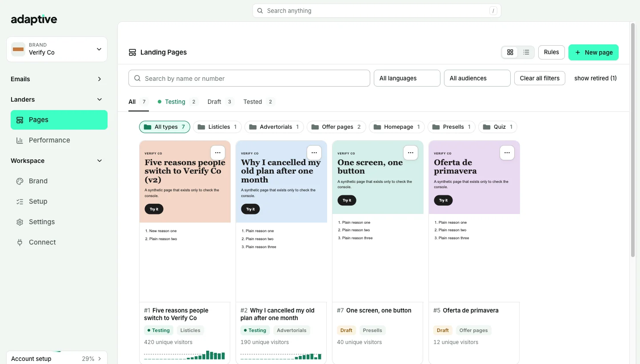Filter by Offer pages type
This screenshot has height=364, width=640.
pos(336,127)
